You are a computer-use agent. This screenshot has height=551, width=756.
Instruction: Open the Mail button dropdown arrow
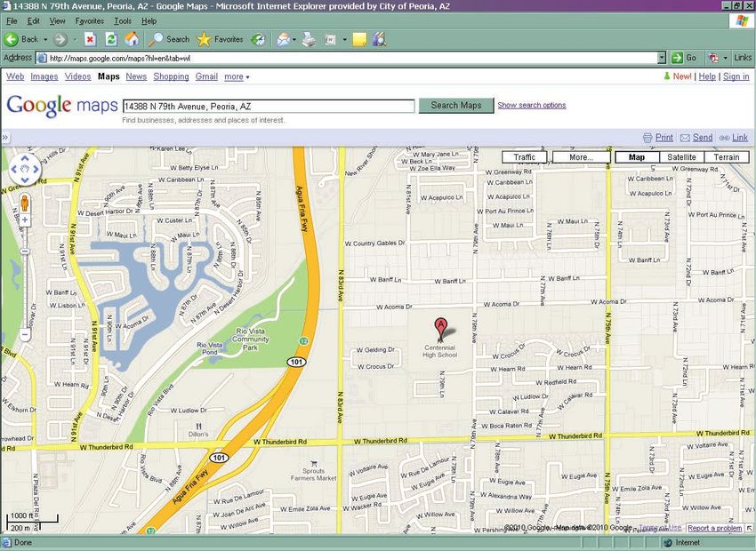(294, 39)
